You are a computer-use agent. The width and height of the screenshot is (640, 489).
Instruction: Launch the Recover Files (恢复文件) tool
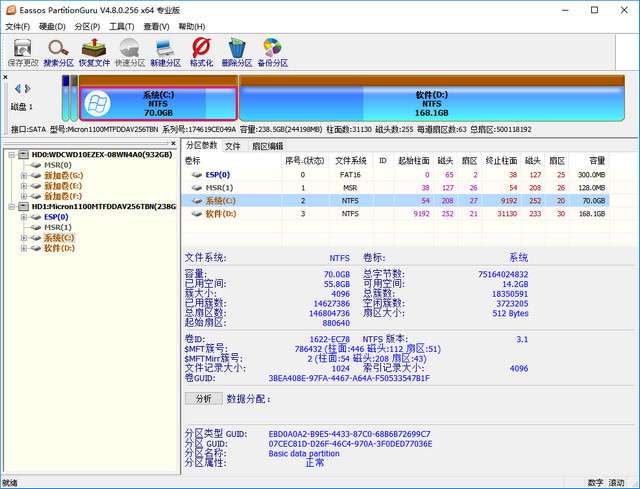point(94,52)
